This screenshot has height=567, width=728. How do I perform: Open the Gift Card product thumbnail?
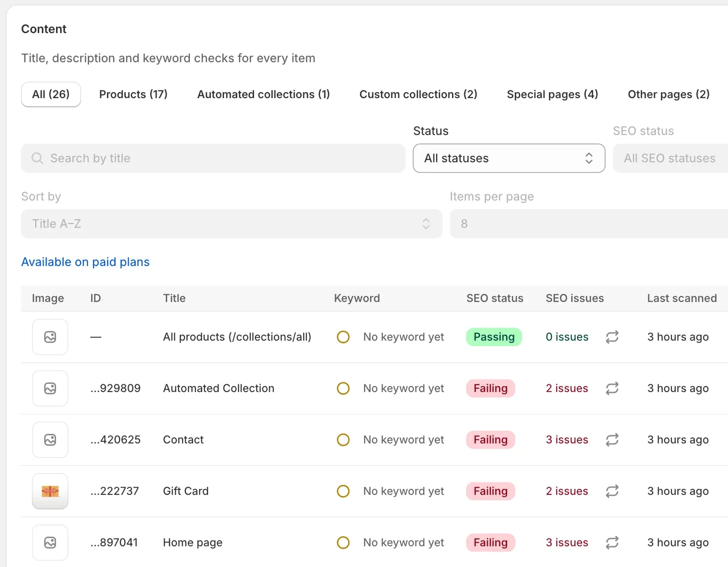point(50,491)
